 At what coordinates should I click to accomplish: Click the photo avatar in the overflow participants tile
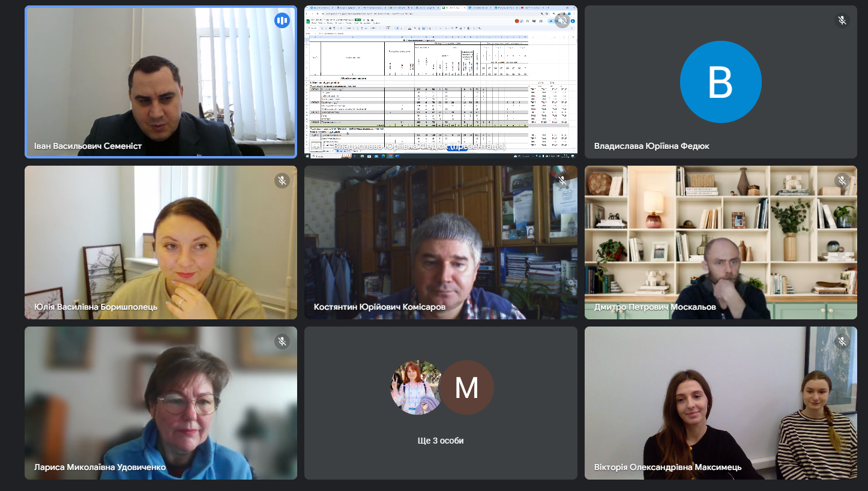point(416,388)
